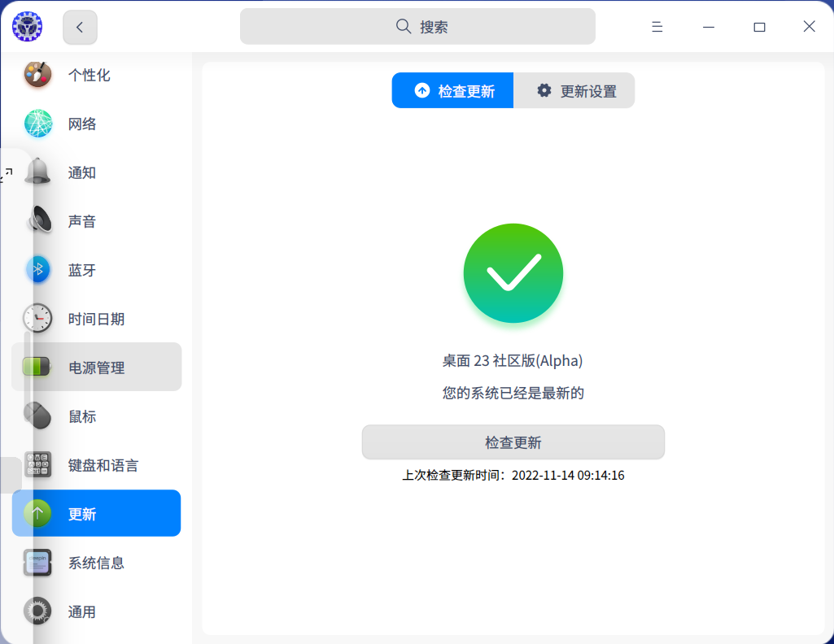The width and height of the screenshot is (834, 644).
Task: Click the green checkmark status icon
Action: tap(513, 273)
